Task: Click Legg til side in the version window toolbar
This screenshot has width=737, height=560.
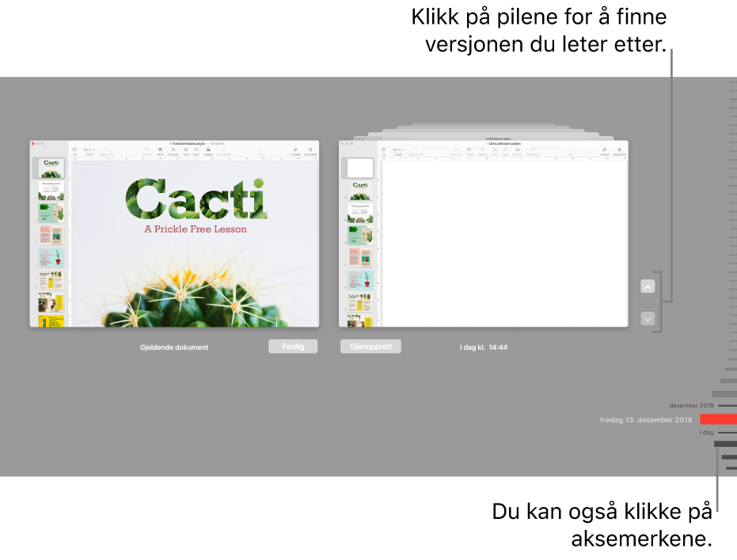Action: (x=416, y=151)
